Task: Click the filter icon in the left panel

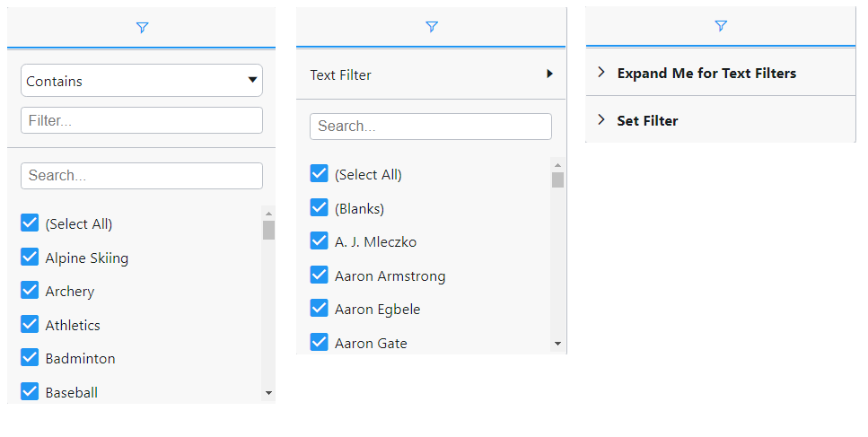Action: pyautogui.click(x=142, y=28)
